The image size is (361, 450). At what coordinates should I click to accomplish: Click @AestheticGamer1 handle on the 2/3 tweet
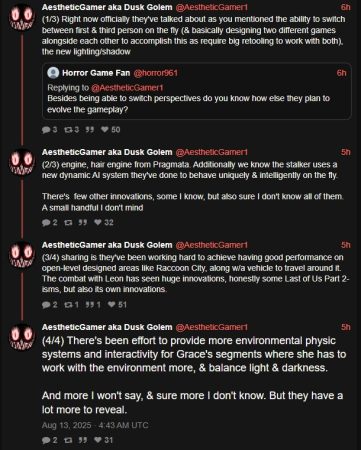[x=212, y=152]
